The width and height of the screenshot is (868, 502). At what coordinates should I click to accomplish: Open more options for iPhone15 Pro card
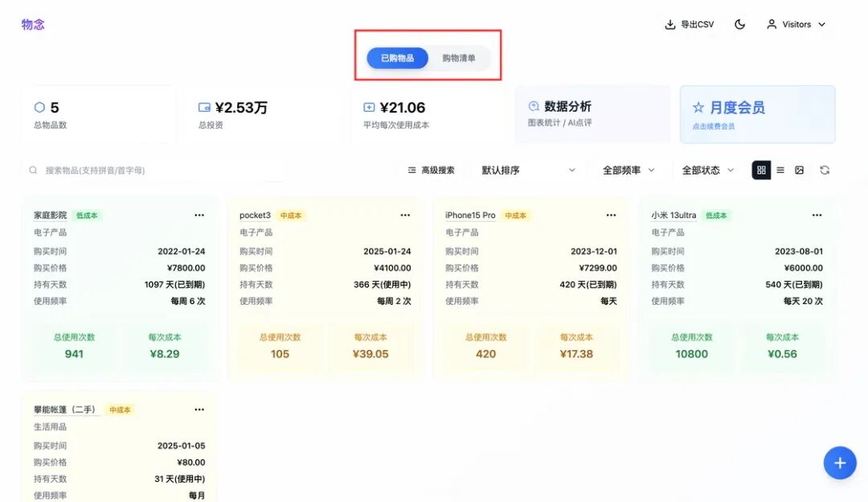pos(611,215)
